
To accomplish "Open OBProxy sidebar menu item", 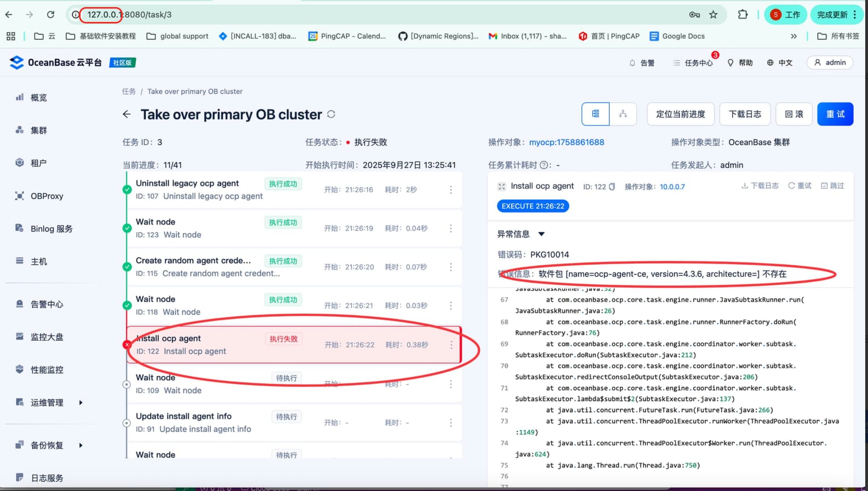I will (x=47, y=196).
